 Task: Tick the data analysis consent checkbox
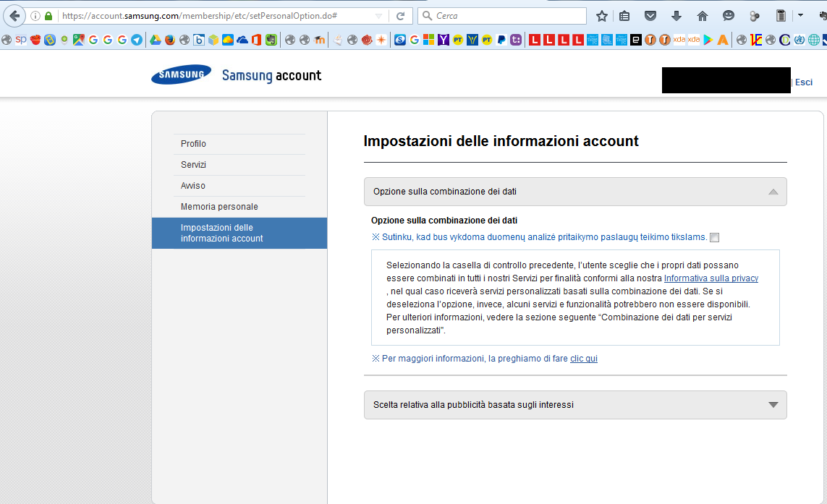[x=715, y=237]
